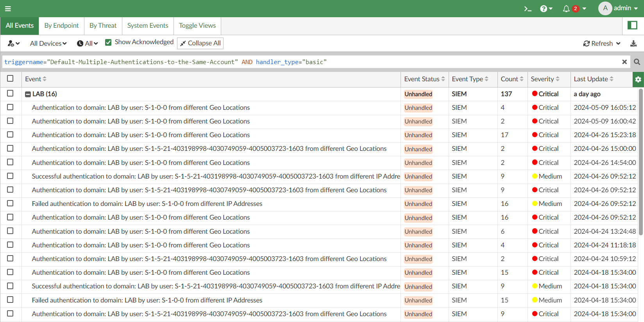The height and width of the screenshot is (322, 644).
Task: Open the time range All dropdown
Action: click(x=88, y=43)
